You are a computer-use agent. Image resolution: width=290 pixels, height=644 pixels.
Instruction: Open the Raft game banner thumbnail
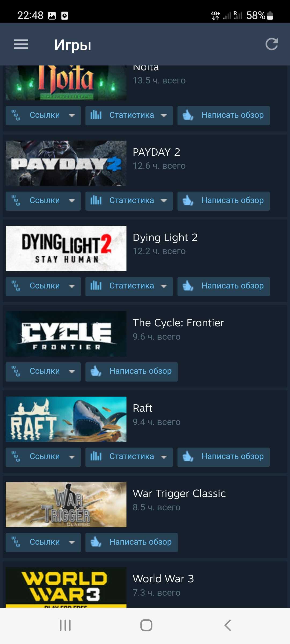pyautogui.click(x=66, y=419)
